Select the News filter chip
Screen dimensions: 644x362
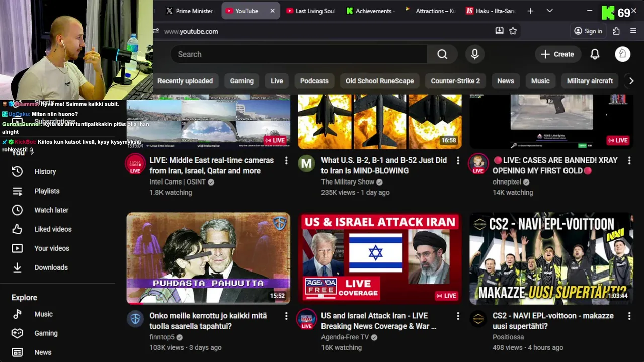click(506, 81)
